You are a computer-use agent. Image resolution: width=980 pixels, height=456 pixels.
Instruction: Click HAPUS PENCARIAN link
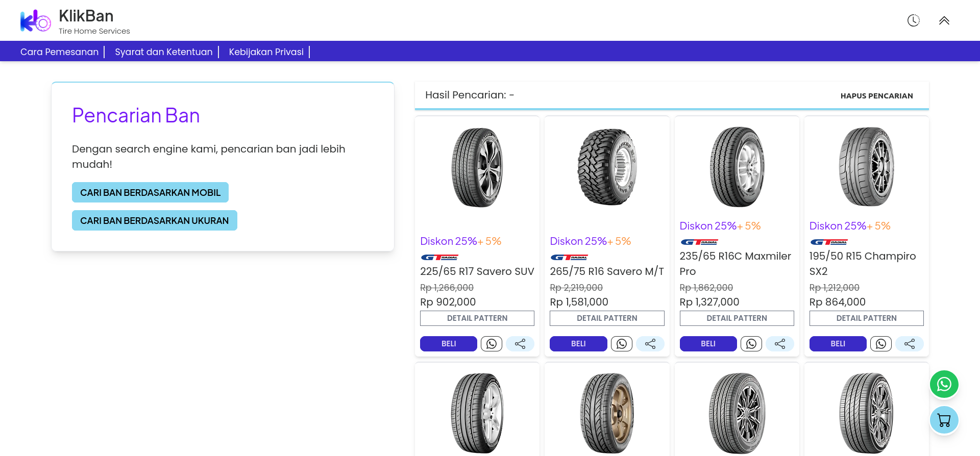(876, 96)
